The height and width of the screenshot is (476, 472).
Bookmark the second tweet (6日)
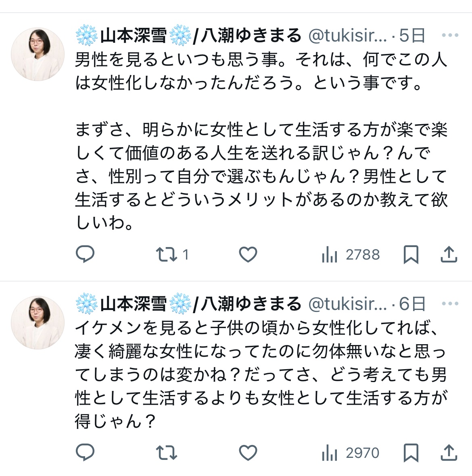click(x=411, y=453)
